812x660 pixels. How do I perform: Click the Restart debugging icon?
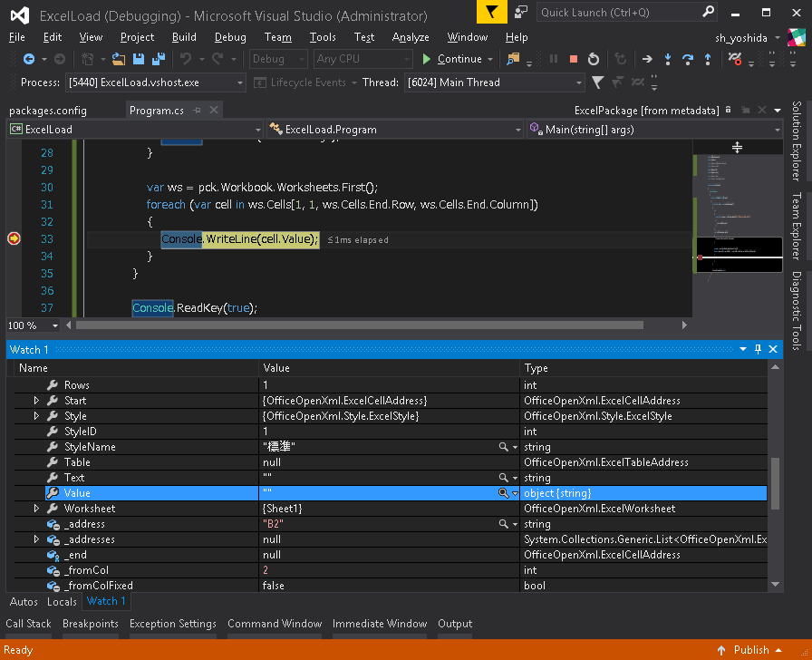point(594,59)
